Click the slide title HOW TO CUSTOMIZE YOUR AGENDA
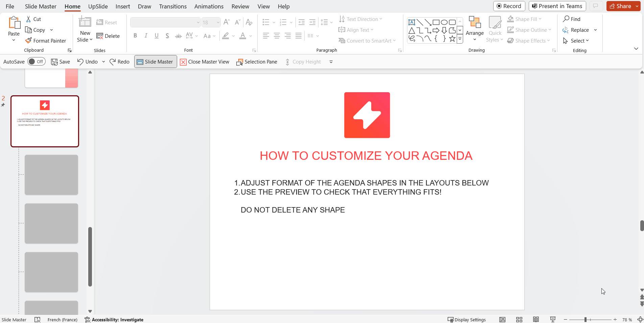Image resolution: width=644 pixels, height=323 pixels. click(366, 156)
